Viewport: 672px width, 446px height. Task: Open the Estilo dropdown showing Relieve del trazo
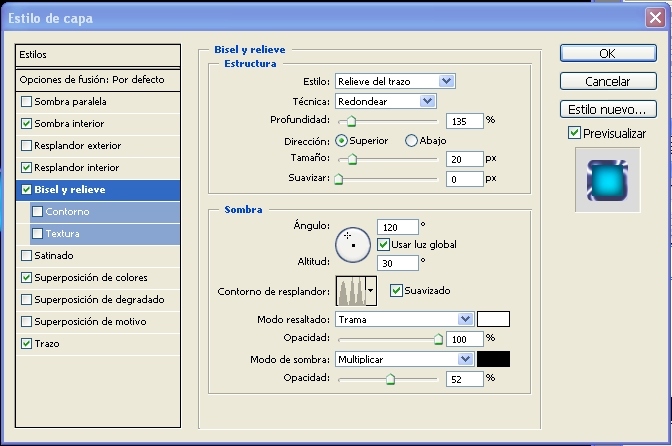(395, 81)
